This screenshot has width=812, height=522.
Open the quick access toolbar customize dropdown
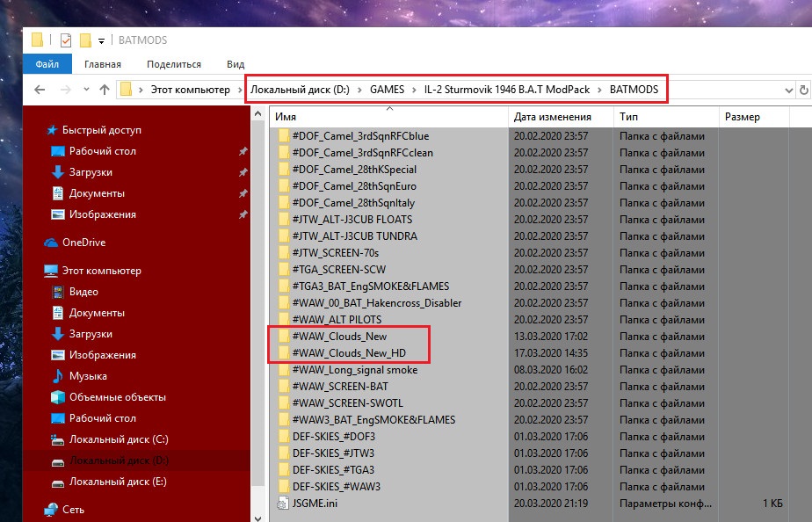[102, 41]
